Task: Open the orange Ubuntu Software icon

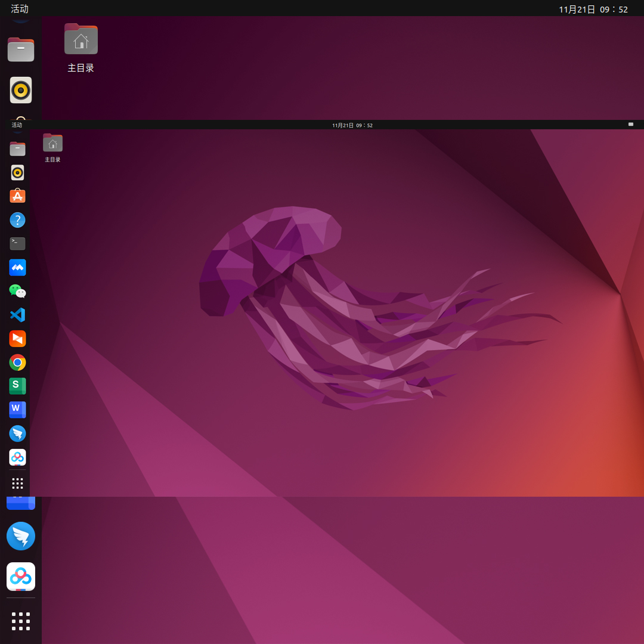Action: (x=17, y=196)
